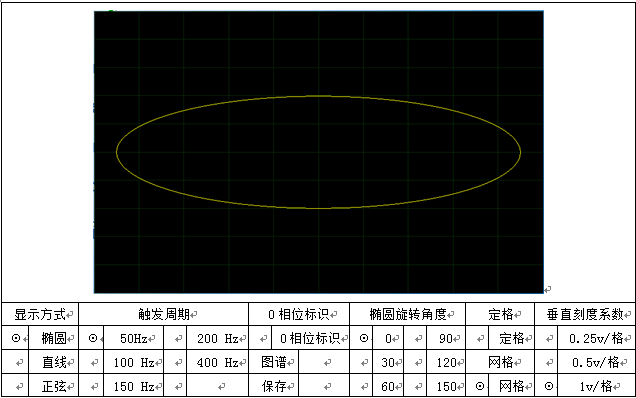The image size is (636, 398).
Task: Click the 保存 cell
Action: point(274,386)
